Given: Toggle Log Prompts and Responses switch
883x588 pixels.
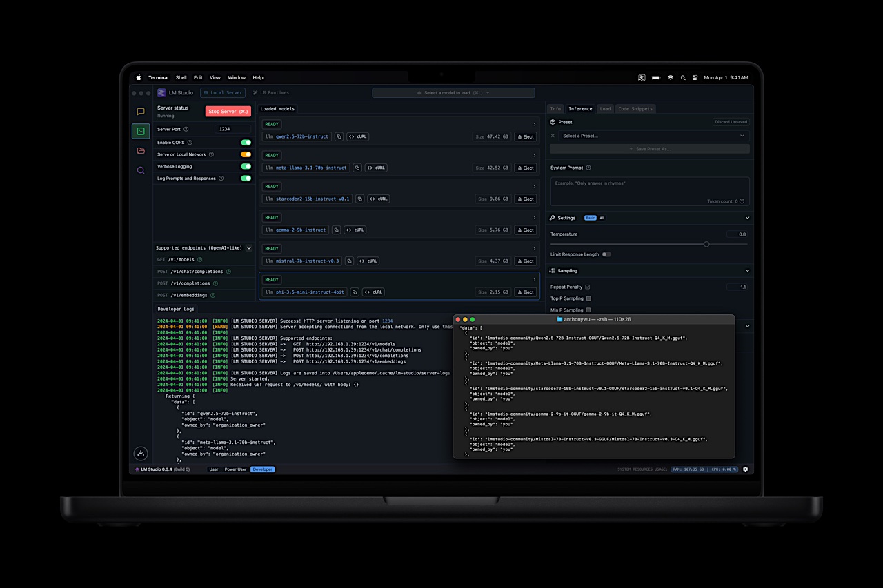Looking at the screenshot, I should pos(246,179).
